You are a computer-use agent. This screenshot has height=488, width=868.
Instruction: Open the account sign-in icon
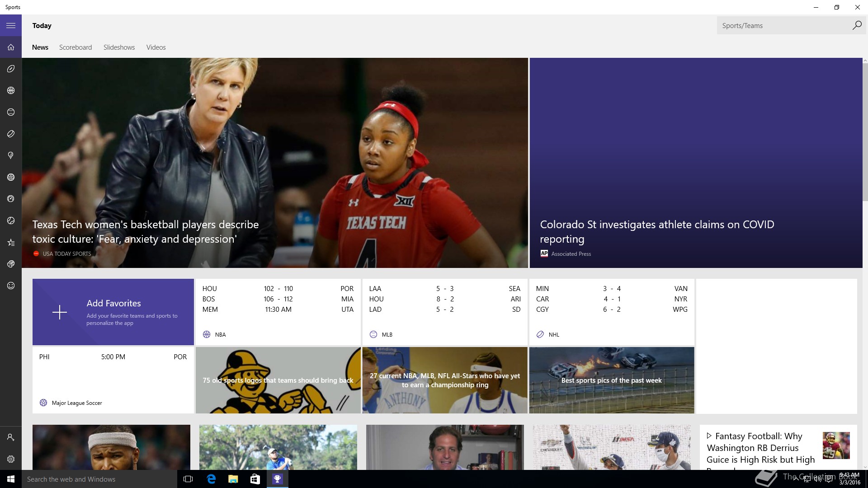pyautogui.click(x=11, y=437)
